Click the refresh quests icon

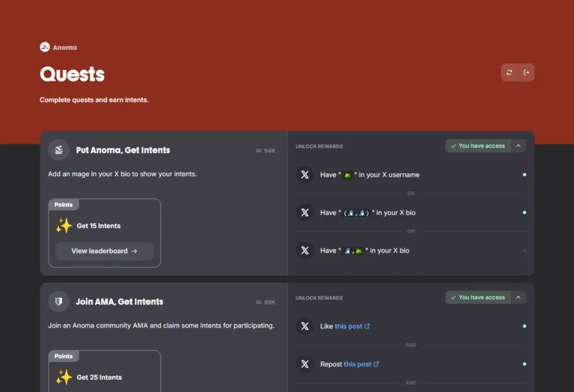pyautogui.click(x=509, y=72)
